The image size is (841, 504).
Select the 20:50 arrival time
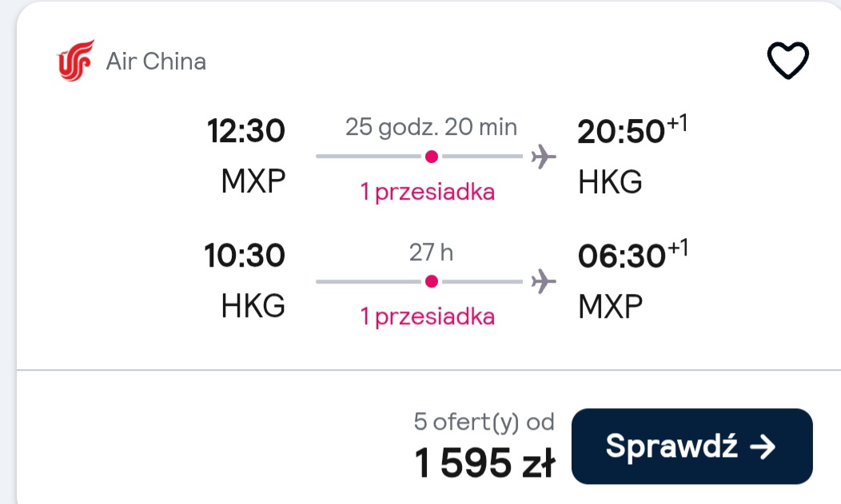[x=621, y=131]
